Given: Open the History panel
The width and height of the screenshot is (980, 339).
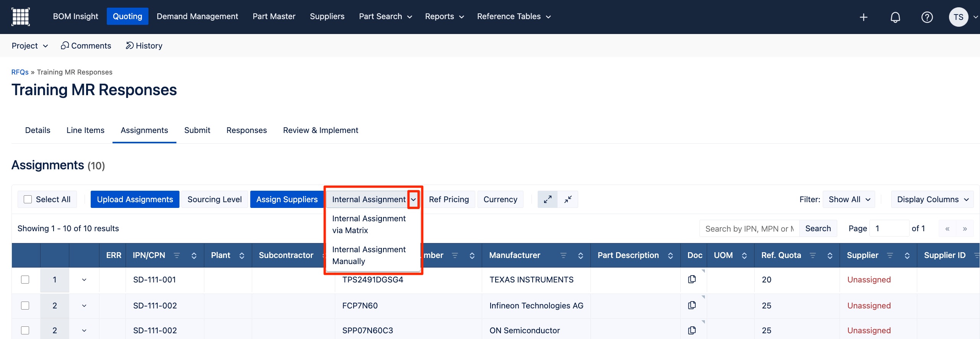Looking at the screenshot, I should (144, 46).
